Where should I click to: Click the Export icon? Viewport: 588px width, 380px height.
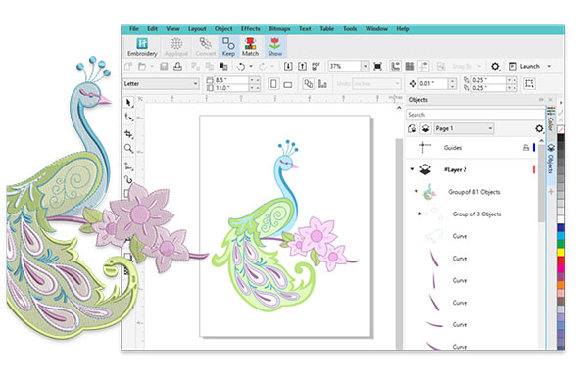[302, 67]
